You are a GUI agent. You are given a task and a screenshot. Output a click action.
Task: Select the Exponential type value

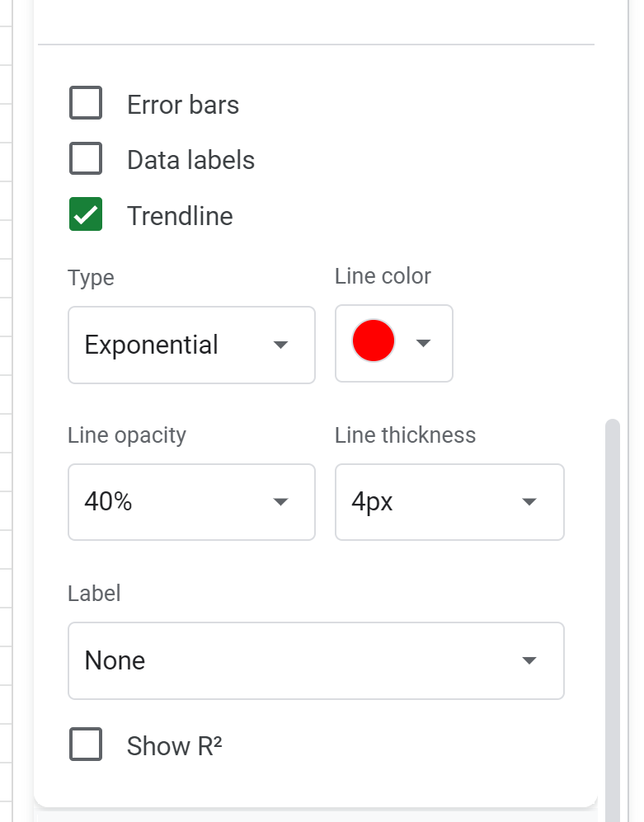(x=151, y=345)
